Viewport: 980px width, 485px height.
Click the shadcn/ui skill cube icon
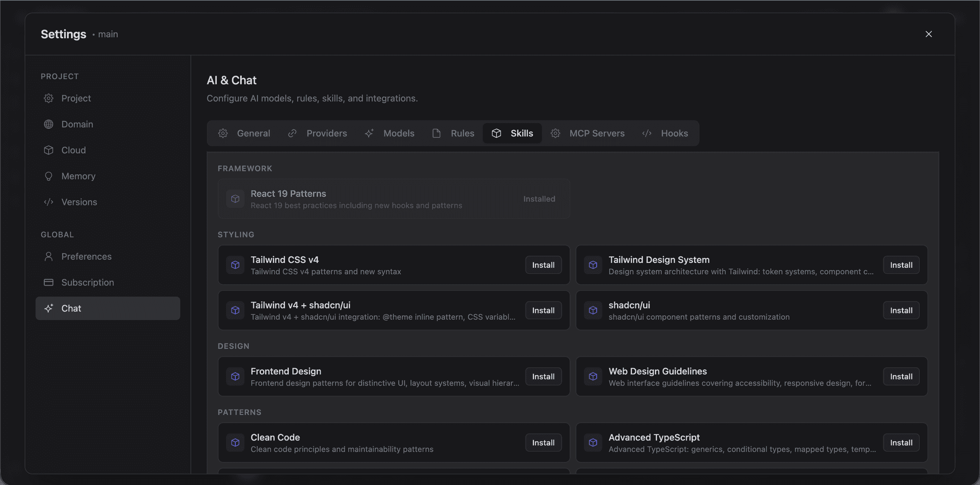click(x=593, y=310)
